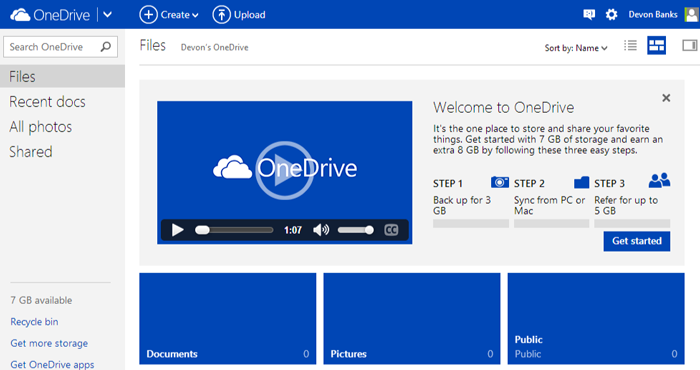
Task: Click the play button in video control bar
Action: [x=178, y=230]
